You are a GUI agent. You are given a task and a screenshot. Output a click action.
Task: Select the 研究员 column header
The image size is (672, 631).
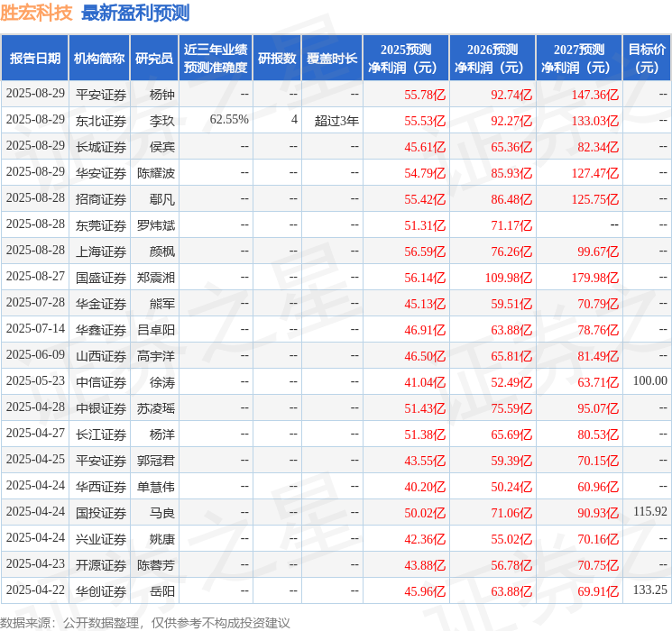click(x=154, y=59)
